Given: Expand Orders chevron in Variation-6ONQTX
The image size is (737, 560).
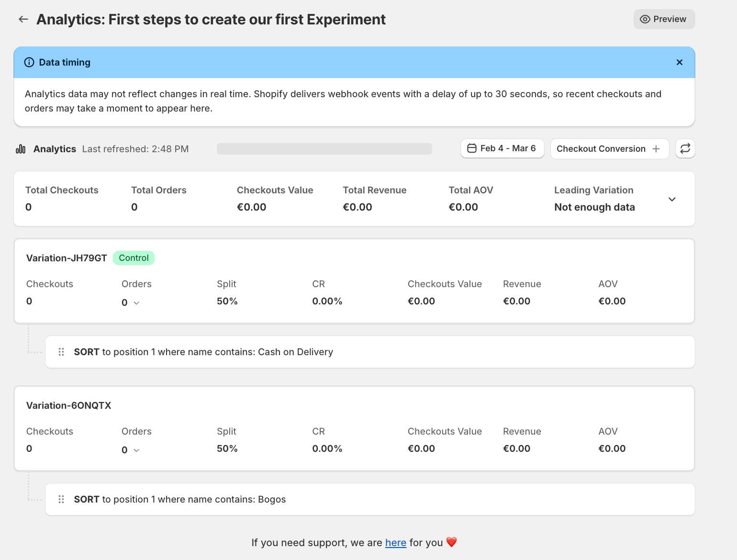Looking at the screenshot, I should click(x=136, y=450).
